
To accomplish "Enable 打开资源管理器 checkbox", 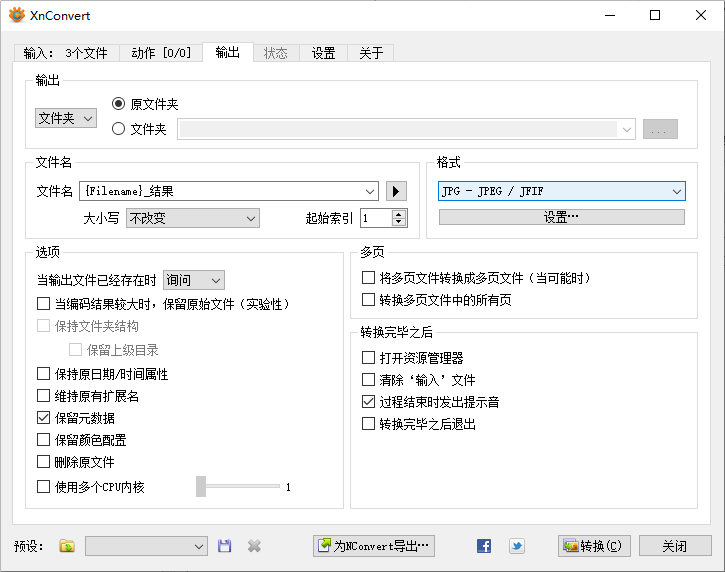I will 369,357.
